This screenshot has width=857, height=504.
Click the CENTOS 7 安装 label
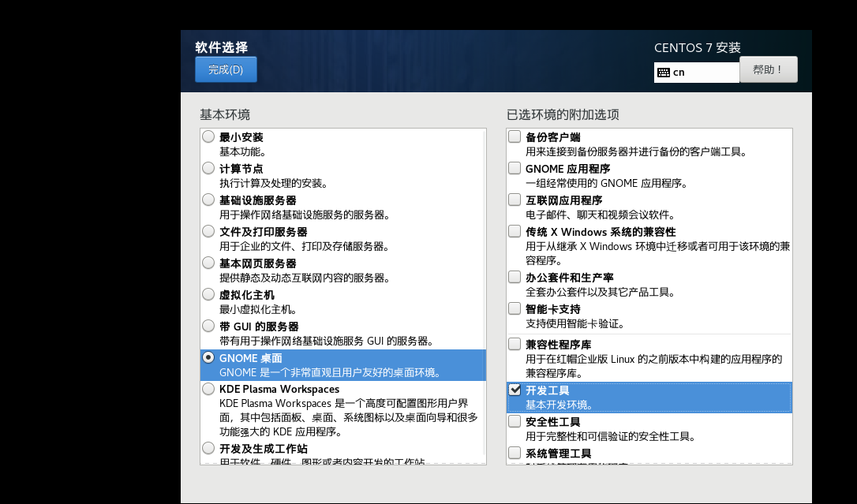click(x=698, y=48)
